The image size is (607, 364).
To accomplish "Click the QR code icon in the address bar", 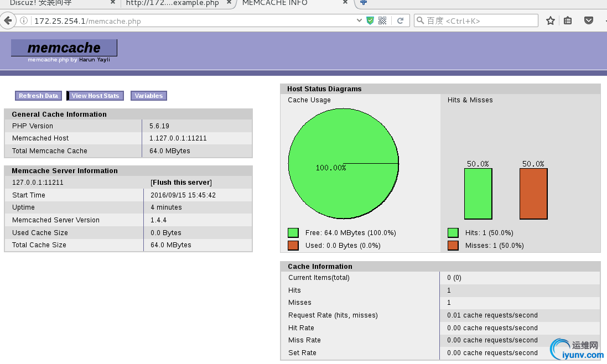I will pos(382,21).
